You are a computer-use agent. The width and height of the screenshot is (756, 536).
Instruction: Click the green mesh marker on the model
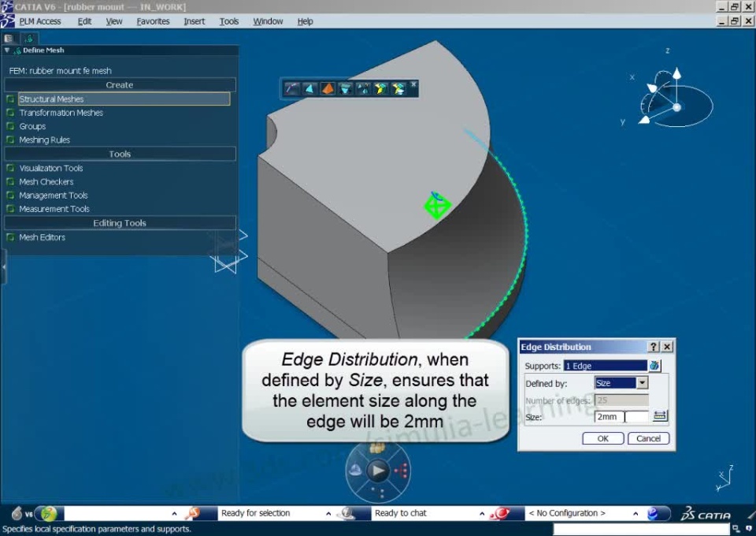pyautogui.click(x=437, y=205)
